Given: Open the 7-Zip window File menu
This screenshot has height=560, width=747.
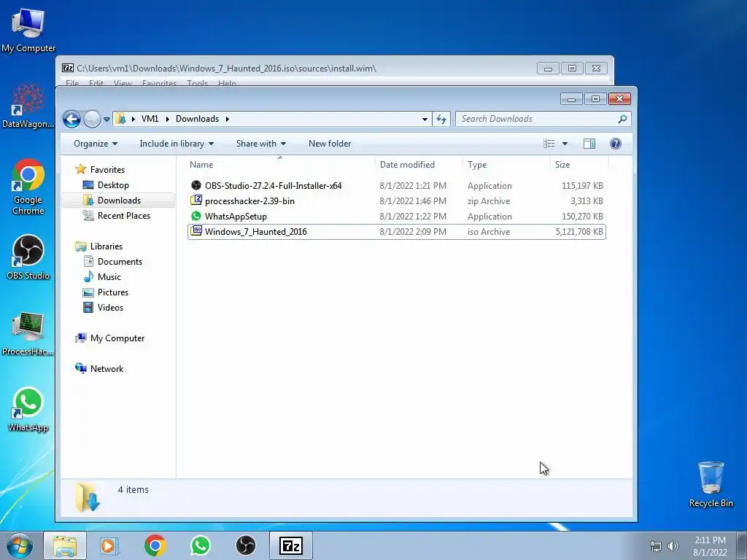Looking at the screenshot, I should [72, 83].
